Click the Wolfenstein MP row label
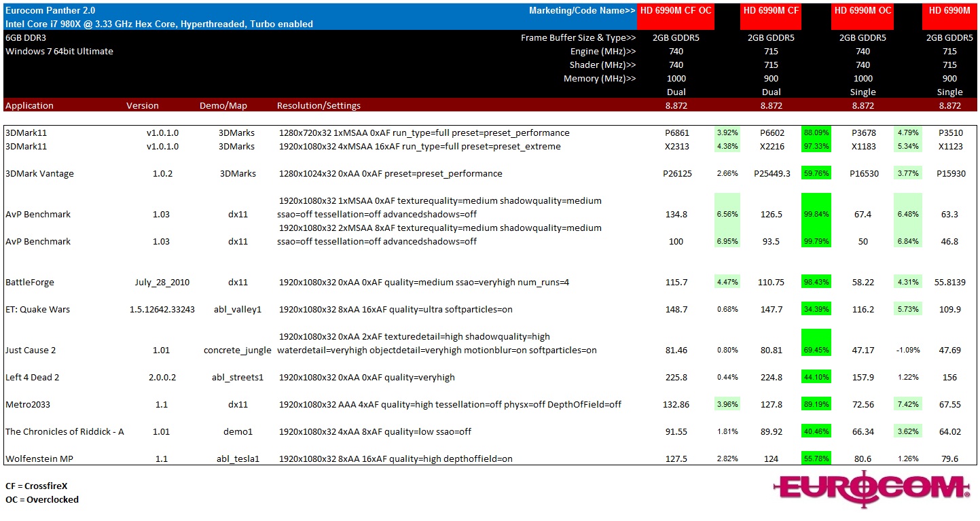 coord(39,459)
